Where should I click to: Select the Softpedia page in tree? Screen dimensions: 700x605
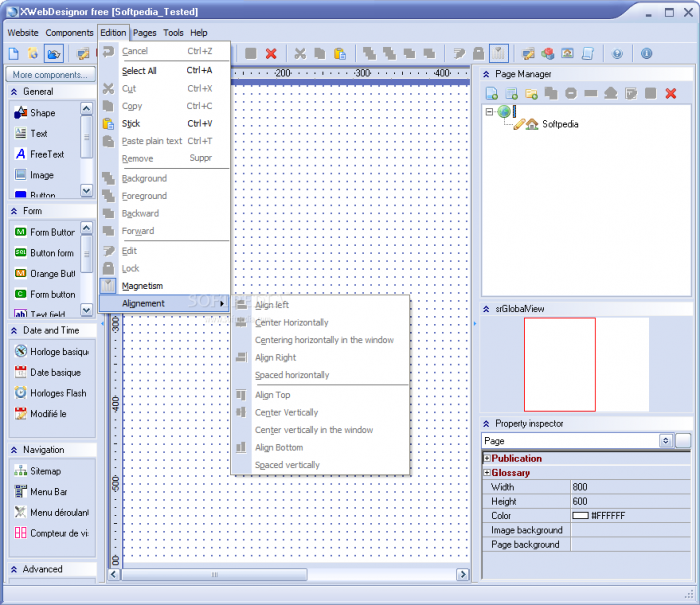pyautogui.click(x=561, y=125)
